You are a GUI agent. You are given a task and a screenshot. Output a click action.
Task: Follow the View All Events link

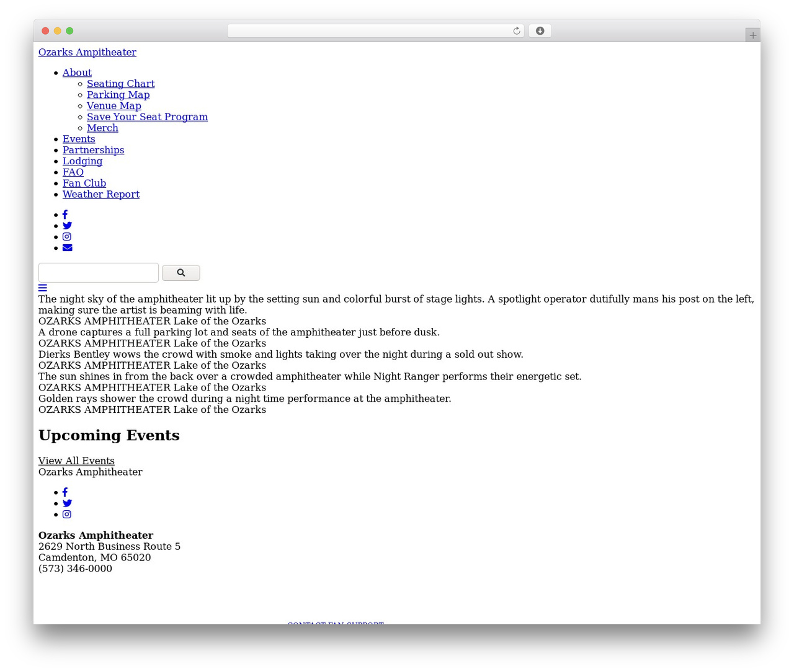pyautogui.click(x=76, y=461)
